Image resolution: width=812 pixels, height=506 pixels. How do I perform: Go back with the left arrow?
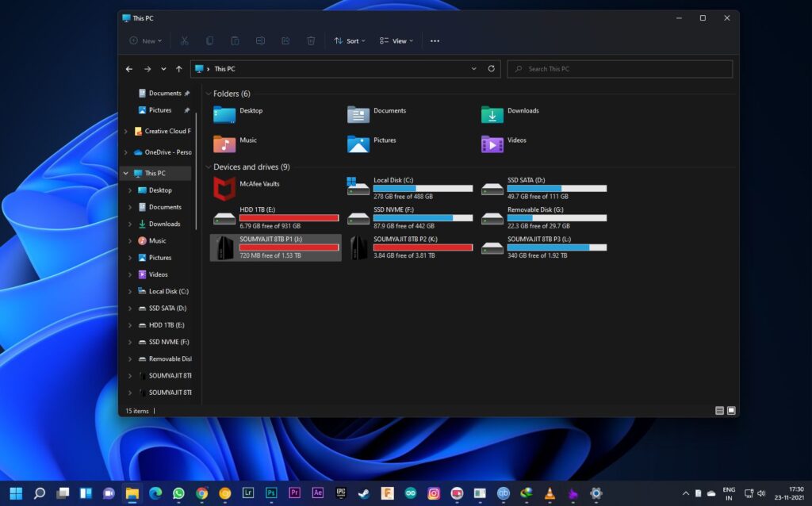click(x=129, y=69)
